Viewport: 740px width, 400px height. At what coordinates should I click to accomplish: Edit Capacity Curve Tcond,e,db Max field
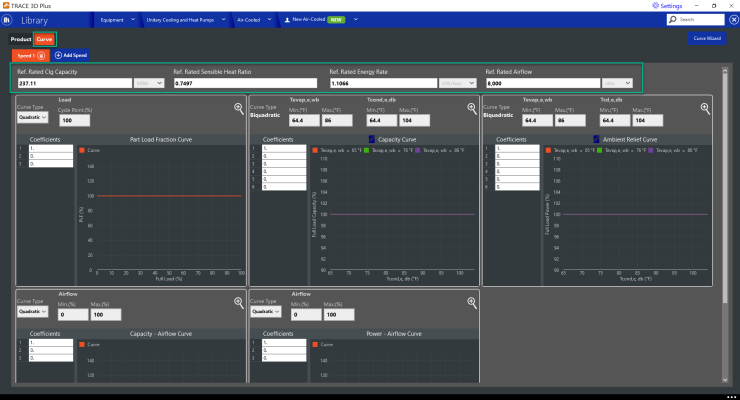pyautogui.click(x=414, y=120)
